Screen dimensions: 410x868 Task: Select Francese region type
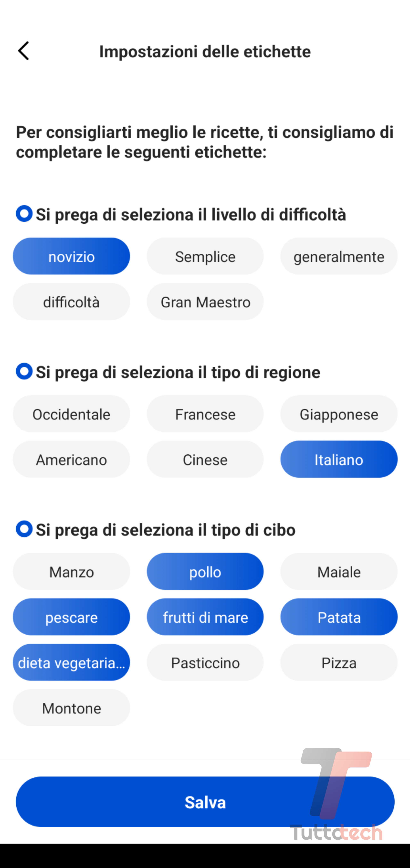pos(205,414)
